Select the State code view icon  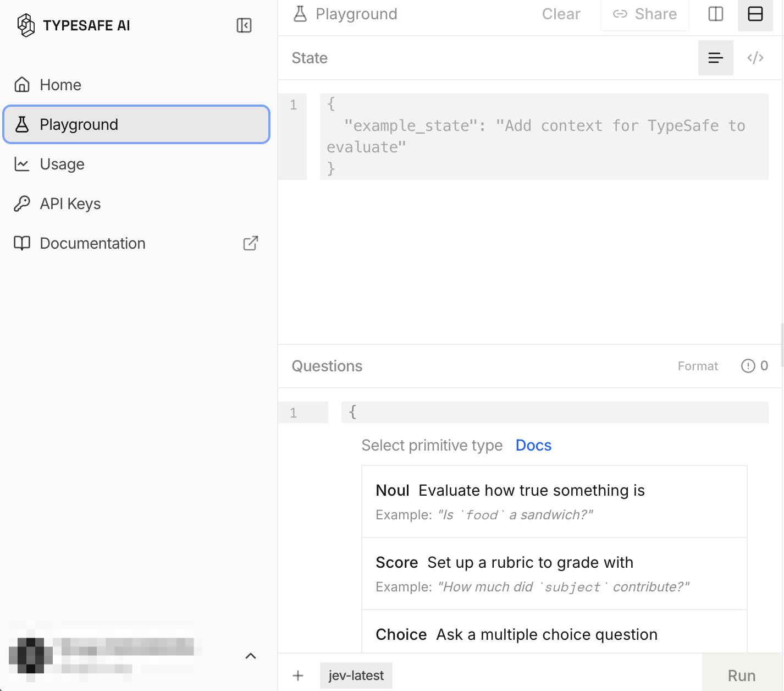click(x=755, y=58)
